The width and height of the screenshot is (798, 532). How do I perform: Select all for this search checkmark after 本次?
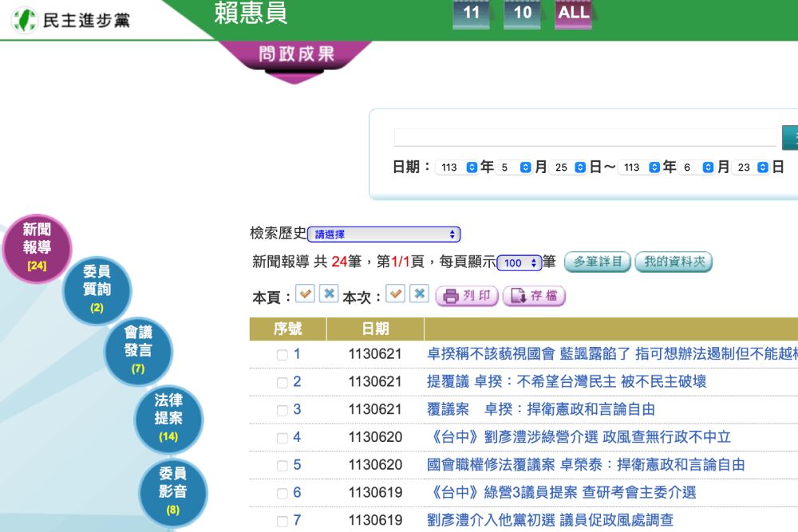pos(396,294)
